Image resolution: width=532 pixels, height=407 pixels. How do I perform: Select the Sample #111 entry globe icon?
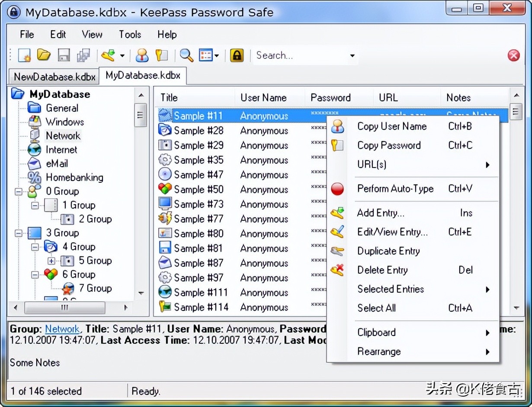(x=165, y=292)
